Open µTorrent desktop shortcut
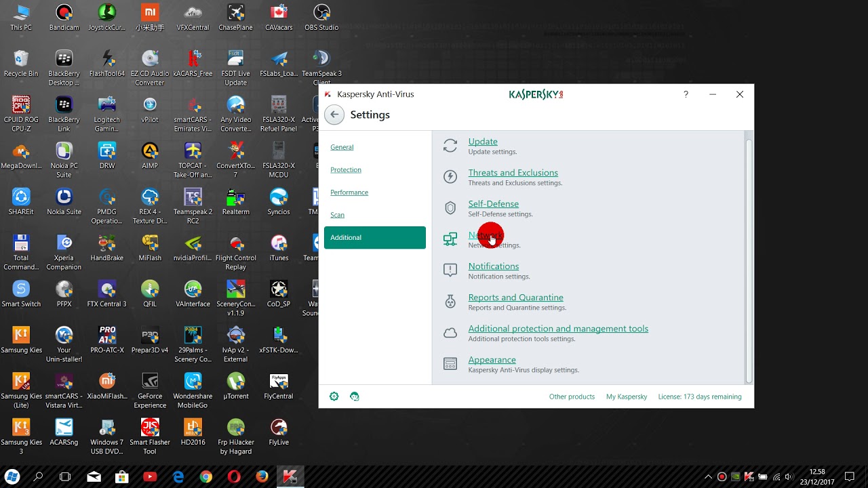 (x=236, y=386)
